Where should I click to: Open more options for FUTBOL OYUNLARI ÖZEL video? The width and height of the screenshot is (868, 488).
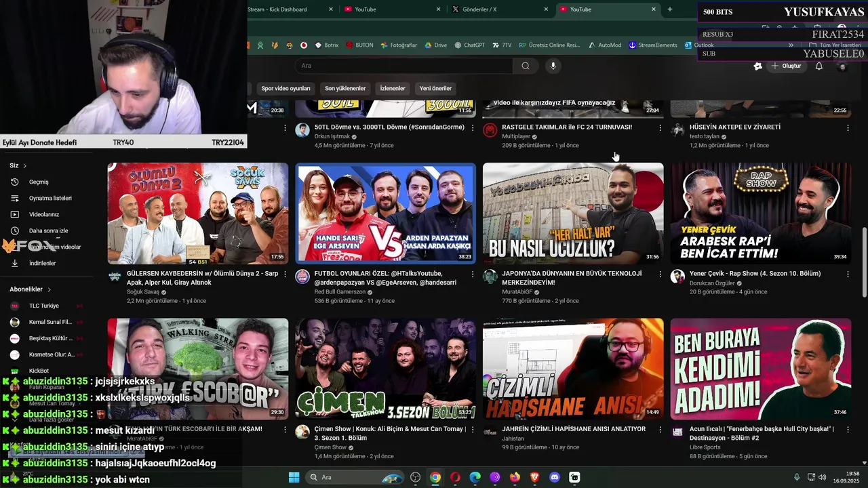pos(473,274)
